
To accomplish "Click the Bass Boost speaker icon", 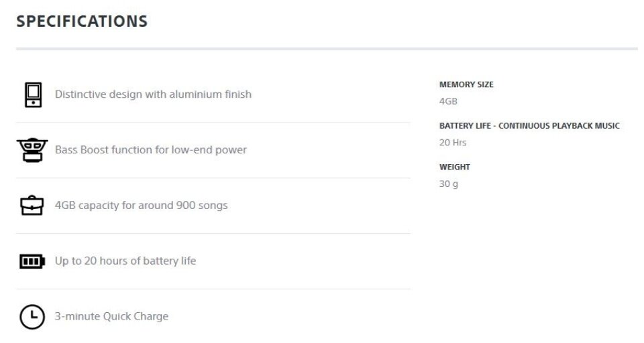I will tap(32, 150).
